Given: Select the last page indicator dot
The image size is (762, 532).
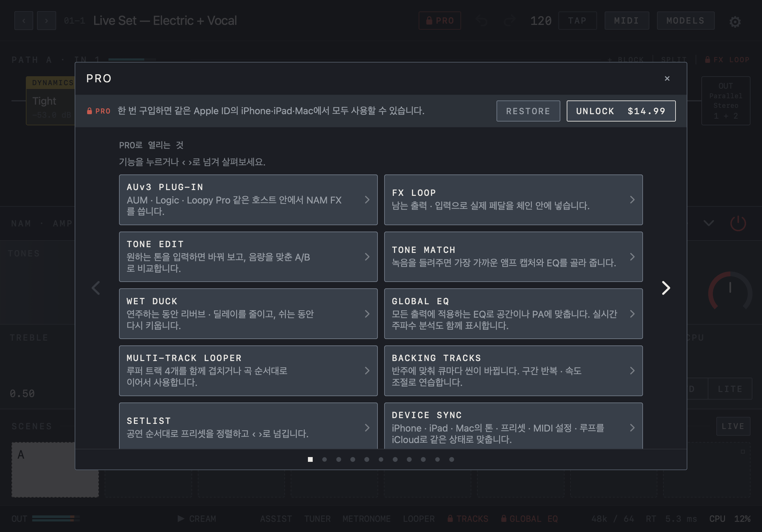Looking at the screenshot, I should coord(451,459).
